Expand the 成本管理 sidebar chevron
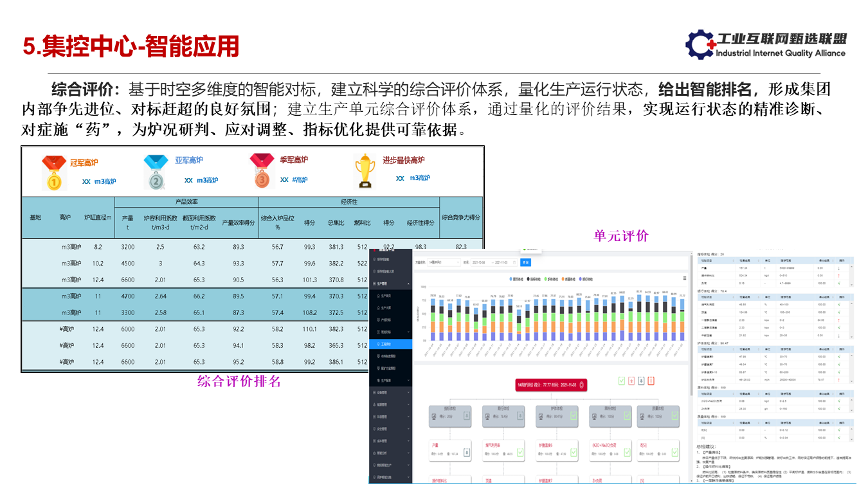 (408, 441)
